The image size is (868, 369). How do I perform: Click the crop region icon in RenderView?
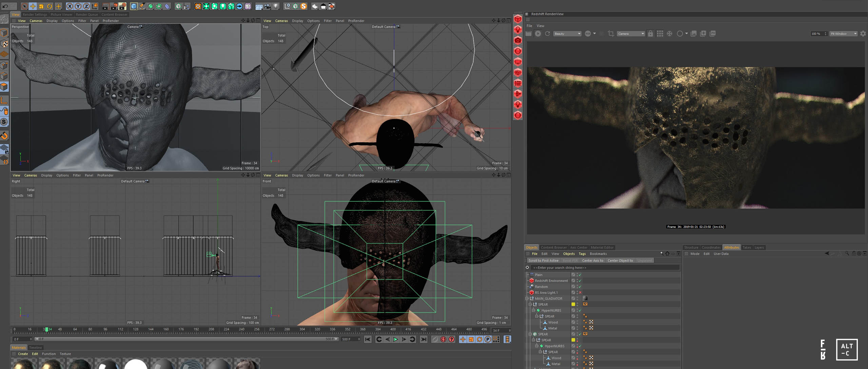[611, 34]
